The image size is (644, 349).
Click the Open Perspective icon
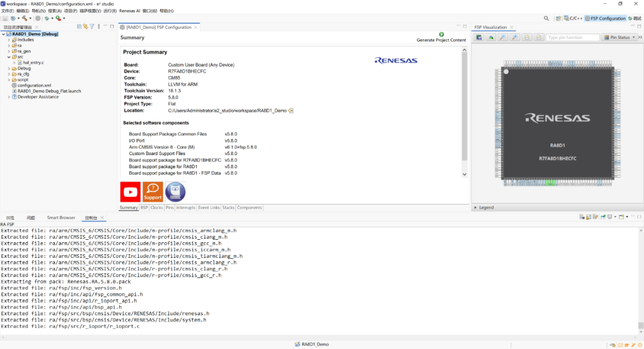(558, 18)
